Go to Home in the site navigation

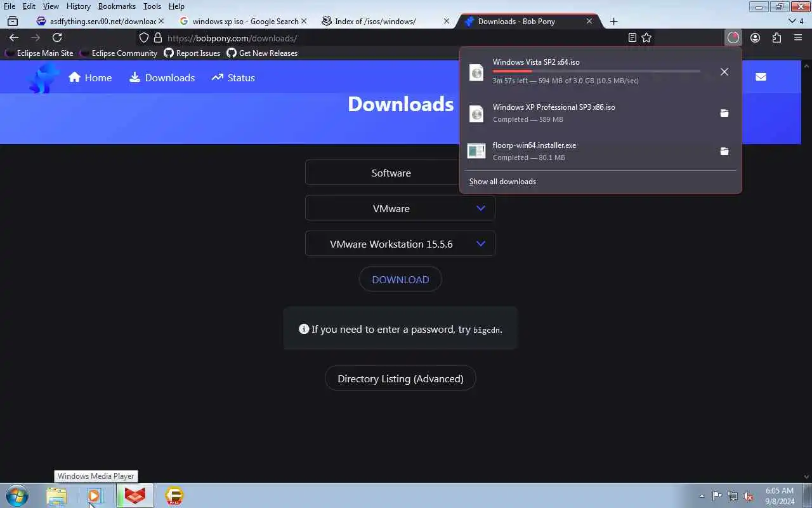[x=90, y=77]
